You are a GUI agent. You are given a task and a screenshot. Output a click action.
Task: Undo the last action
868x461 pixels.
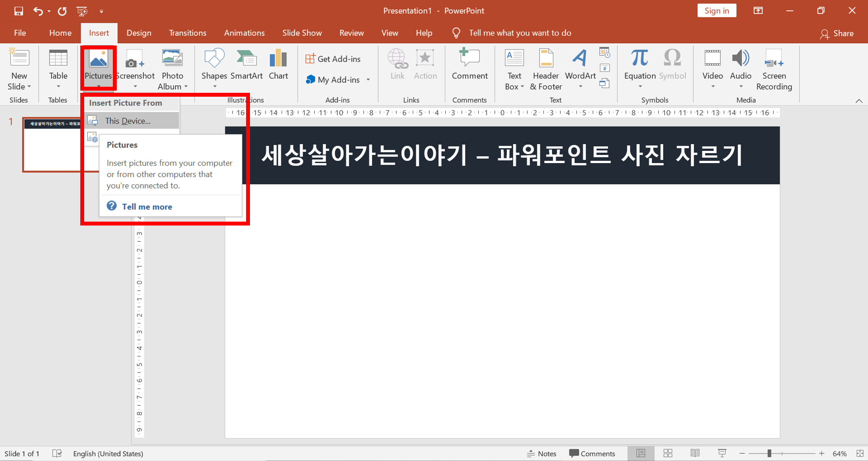click(38, 11)
